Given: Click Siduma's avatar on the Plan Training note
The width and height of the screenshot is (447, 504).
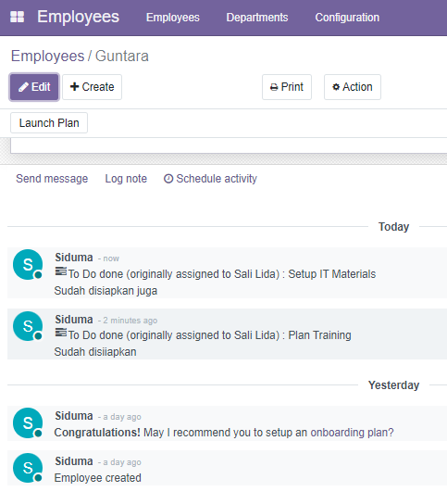Looking at the screenshot, I should click(x=28, y=326).
